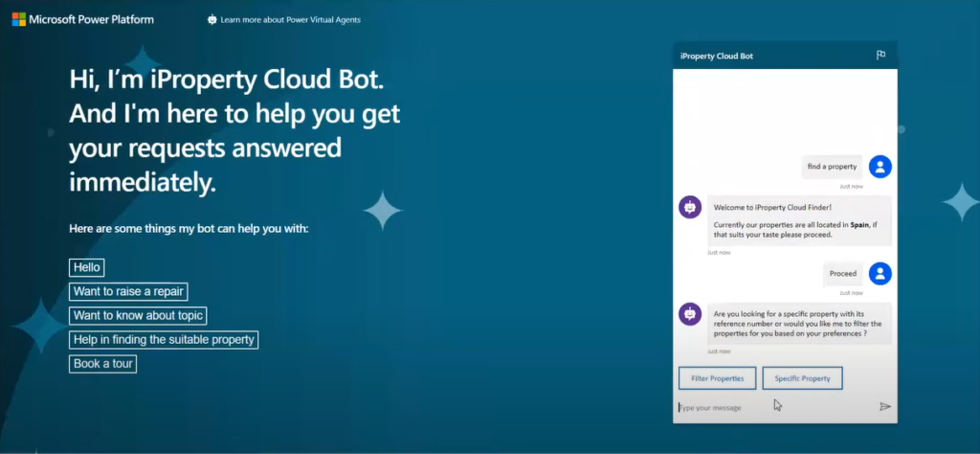
Task: Click bot avatar beside the reference number question
Action: click(x=690, y=314)
